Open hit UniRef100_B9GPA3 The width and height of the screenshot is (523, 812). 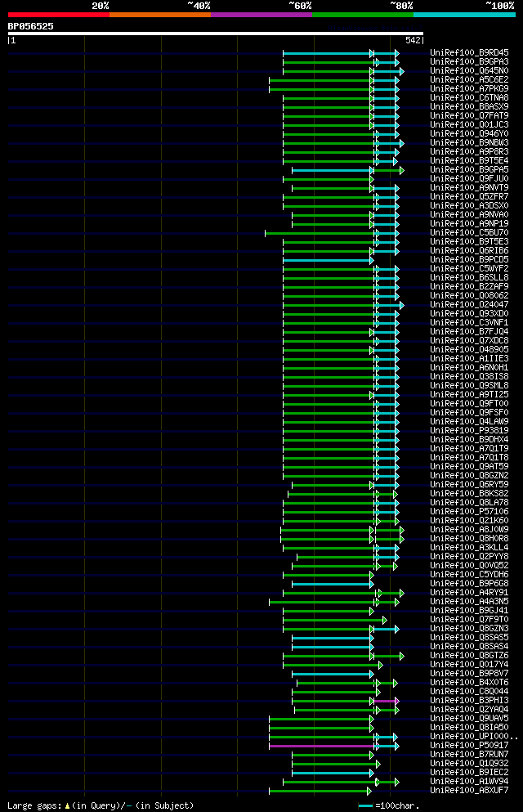point(469,61)
